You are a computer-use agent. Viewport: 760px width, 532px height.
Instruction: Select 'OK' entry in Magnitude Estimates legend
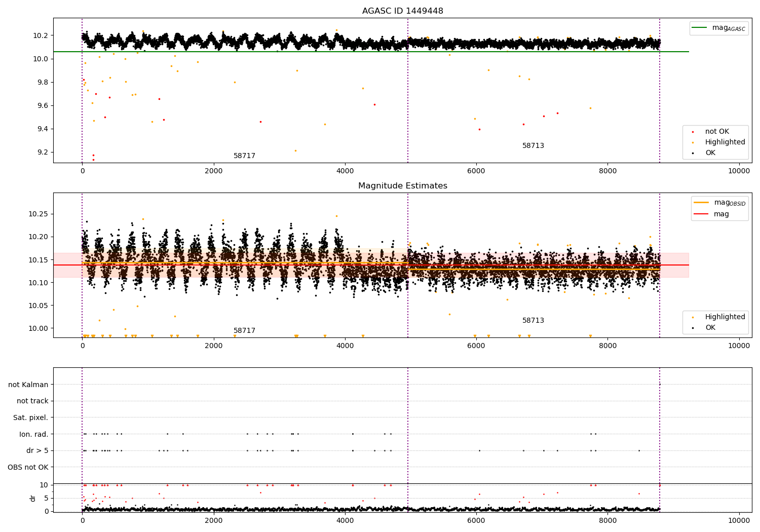pos(710,328)
